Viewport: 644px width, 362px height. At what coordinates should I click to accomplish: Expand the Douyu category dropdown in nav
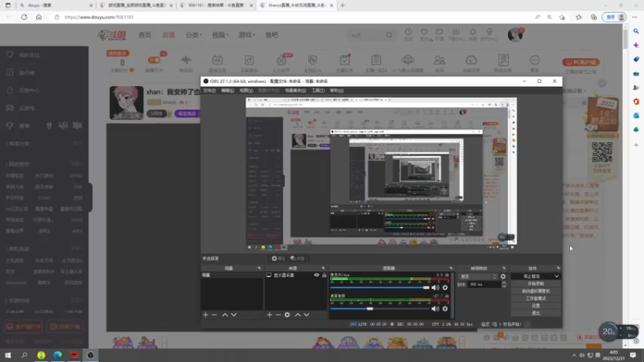pos(193,35)
